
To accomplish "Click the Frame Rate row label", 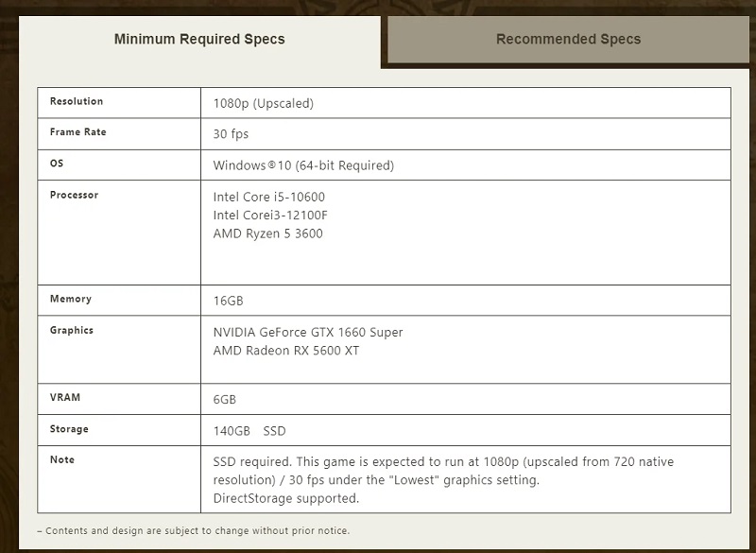I will click(77, 132).
